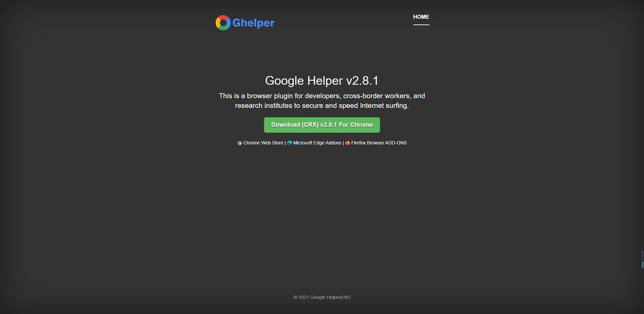Click the pipe separator after Chrome Web Store

pyautogui.click(x=285, y=143)
